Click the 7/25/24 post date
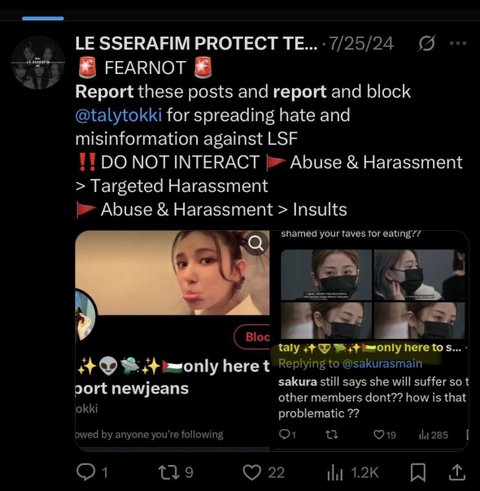Image resolution: width=480 pixels, height=491 pixels. coord(361,43)
